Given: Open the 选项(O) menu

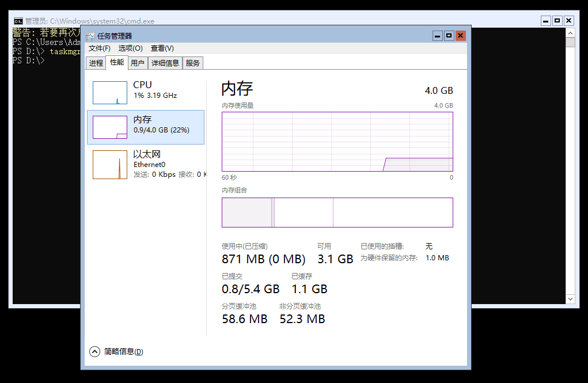Looking at the screenshot, I should [130, 48].
